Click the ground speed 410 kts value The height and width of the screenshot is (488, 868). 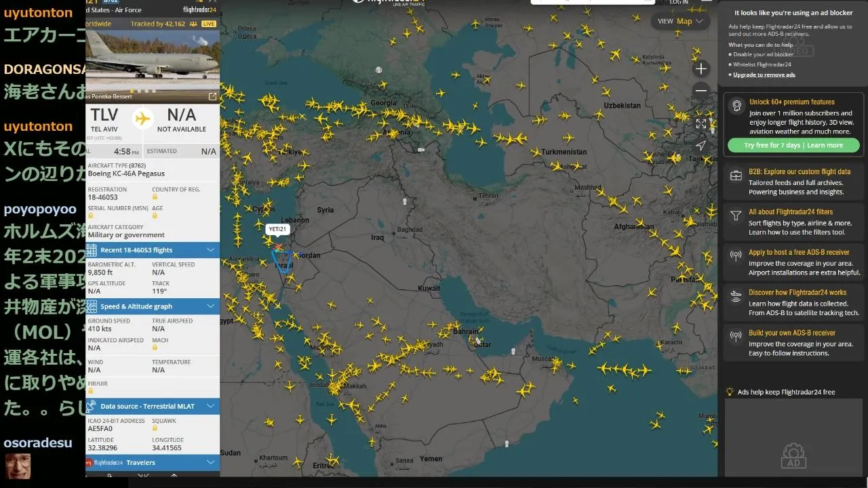click(100, 329)
